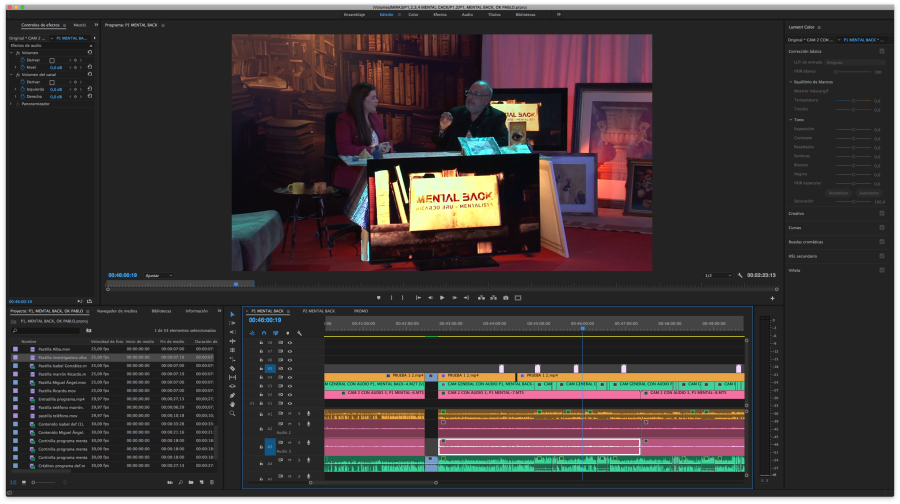
Task: Play the program monitor
Action: pyautogui.click(x=442, y=298)
